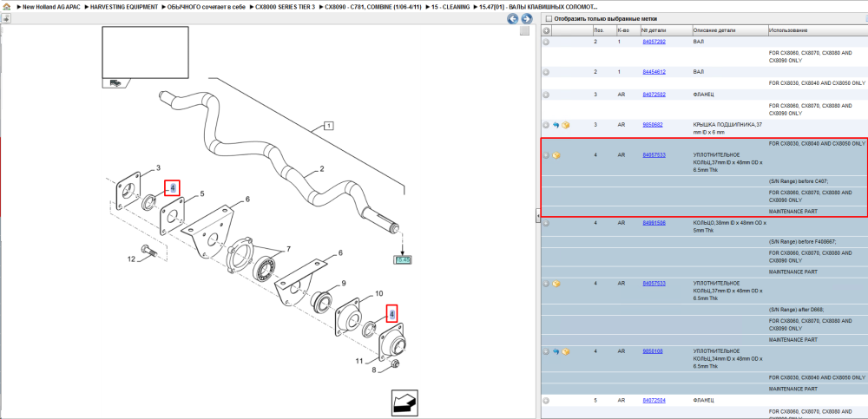The width and height of the screenshot is (868, 419).
Task: Click the small gray square at diagram corner
Action: point(524,31)
